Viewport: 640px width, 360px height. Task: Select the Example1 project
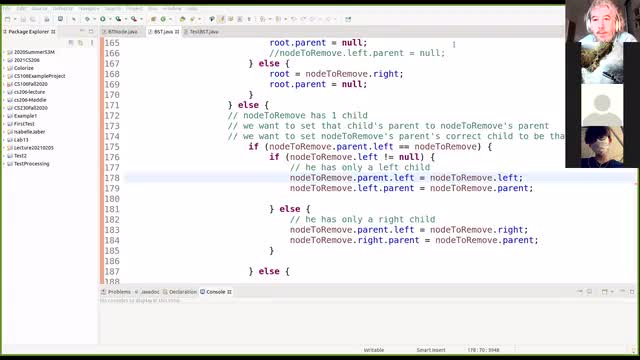coord(25,116)
